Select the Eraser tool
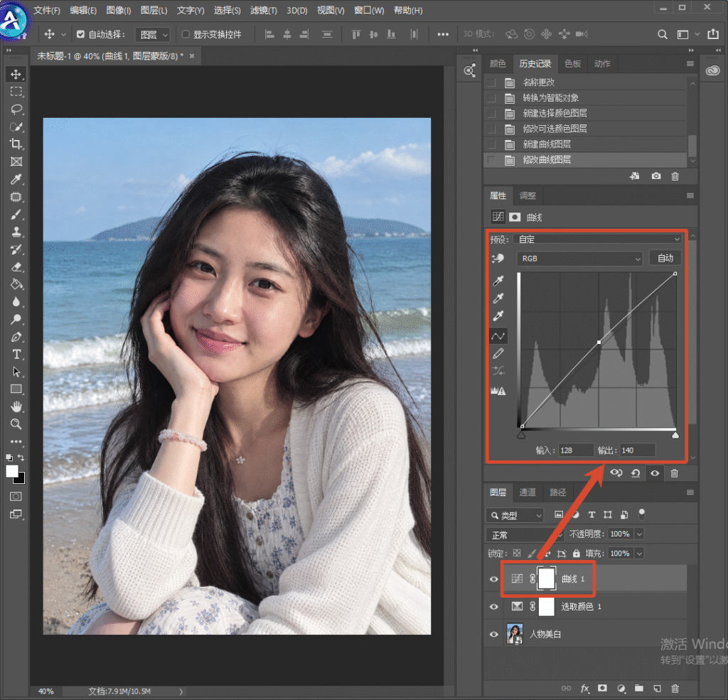The image size is (728, 700). click(x=16, y=267)
